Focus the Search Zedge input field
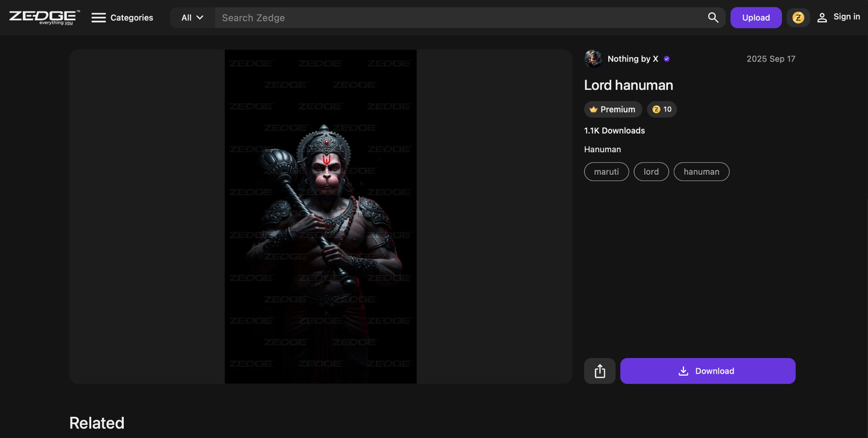 click(458, 18)
